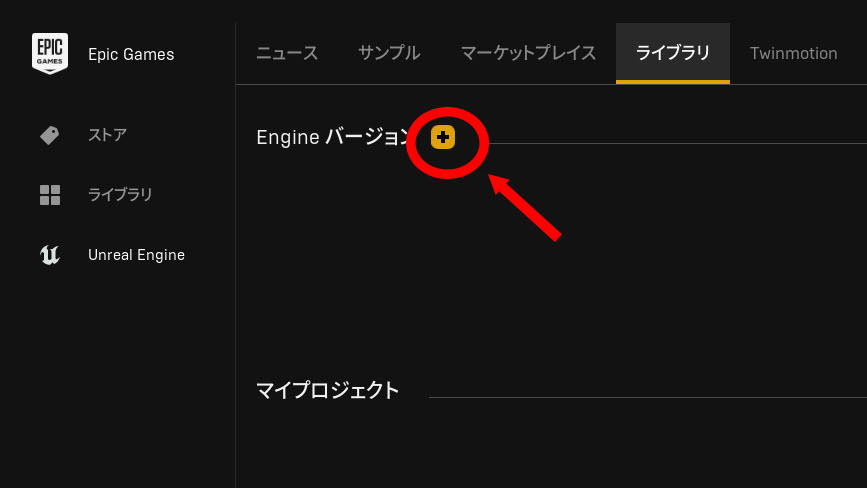Screen dimensions: 867x488
Task: Click the store price tag icon
Action: coord(50,135)
